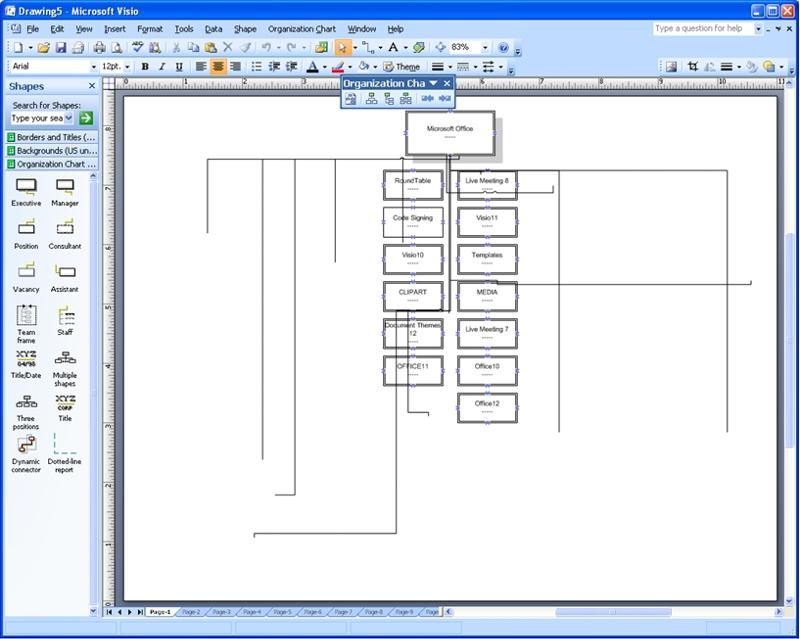Open the File menu
The image size is (800, 639).
tap(33, 29)
